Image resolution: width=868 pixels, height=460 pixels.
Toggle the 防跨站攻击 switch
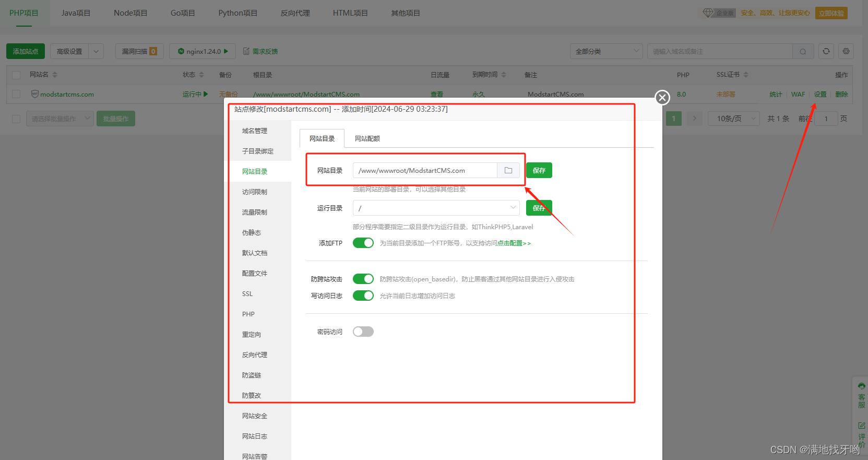363,279
